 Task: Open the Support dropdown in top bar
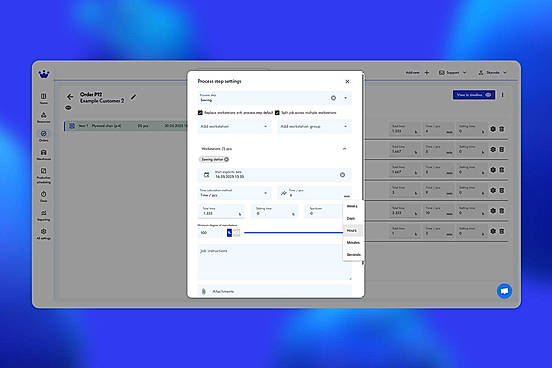[x=452, y=73]
